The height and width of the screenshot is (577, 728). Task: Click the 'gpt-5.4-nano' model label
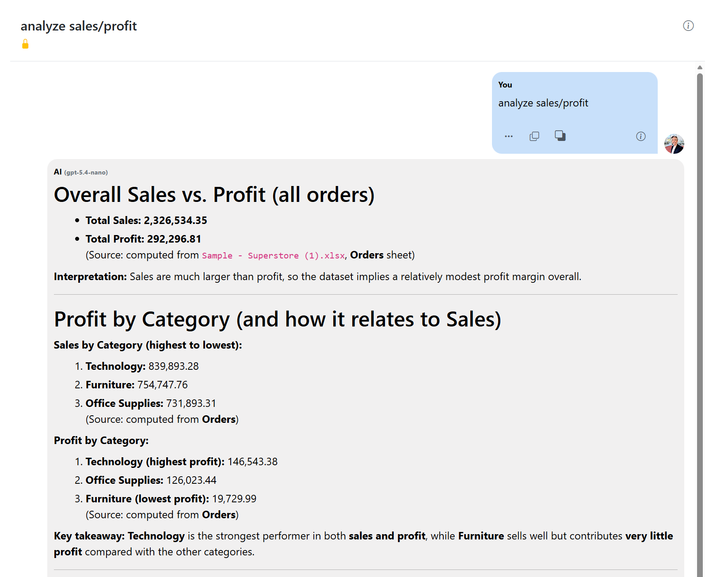[86, 172]
